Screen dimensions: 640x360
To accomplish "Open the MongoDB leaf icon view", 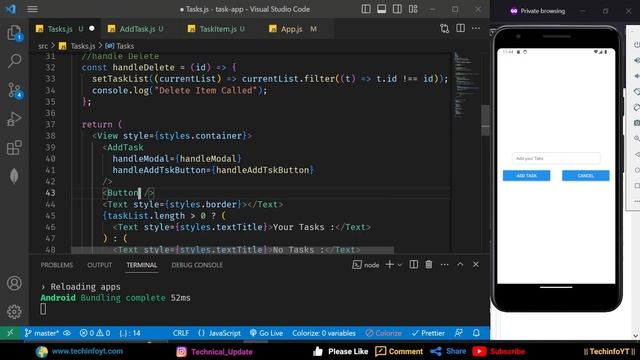I will click(14, 176).
